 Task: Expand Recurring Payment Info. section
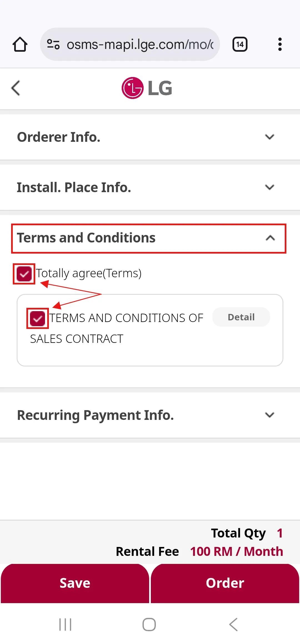coord(269,415)
